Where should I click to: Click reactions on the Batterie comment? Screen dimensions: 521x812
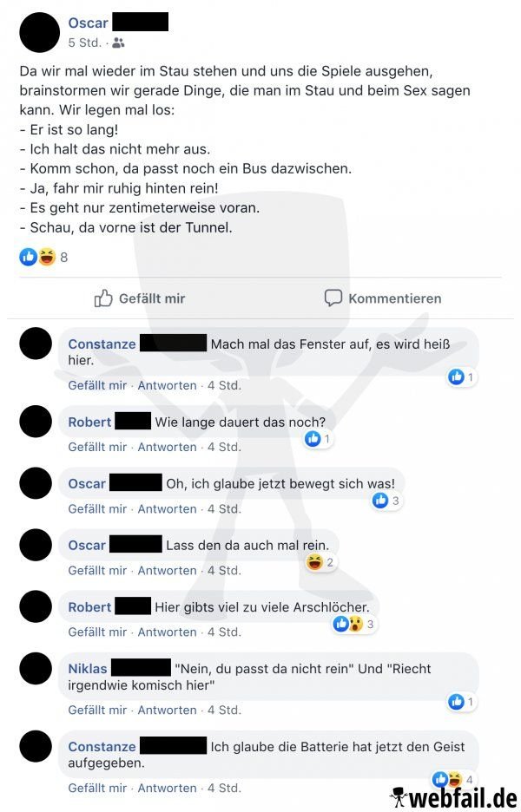click(x=453, y=779)
